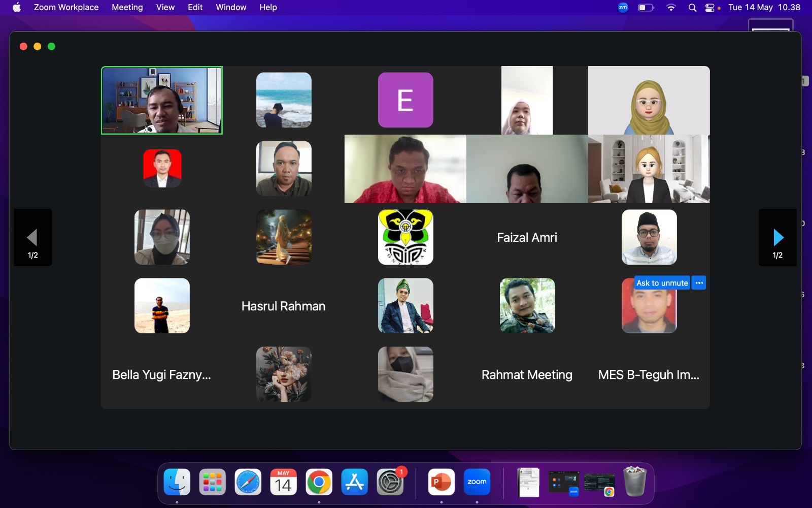This screenshot has width=812, height=508.
Task: Click the yellow minimize window button
Action: tap(37, 46)
